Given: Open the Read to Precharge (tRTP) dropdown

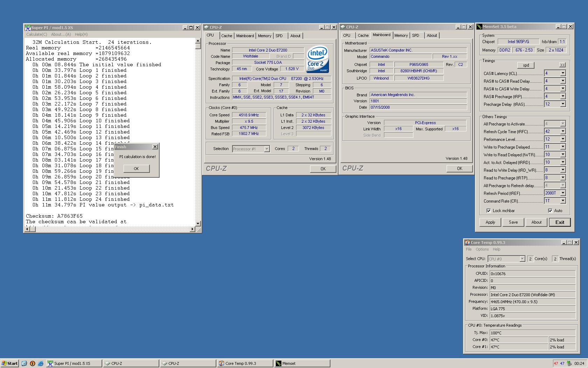Looking at the screenshot, I should (563, 178).
